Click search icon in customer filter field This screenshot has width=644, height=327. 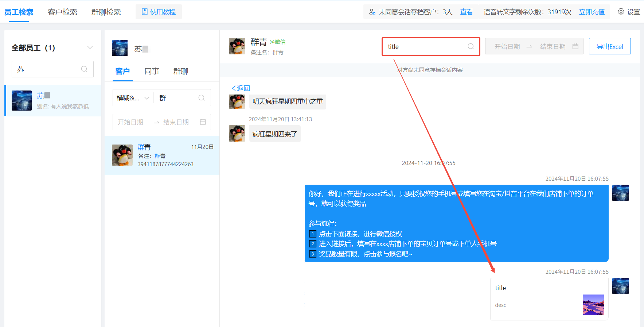click(x=202, y=98)
